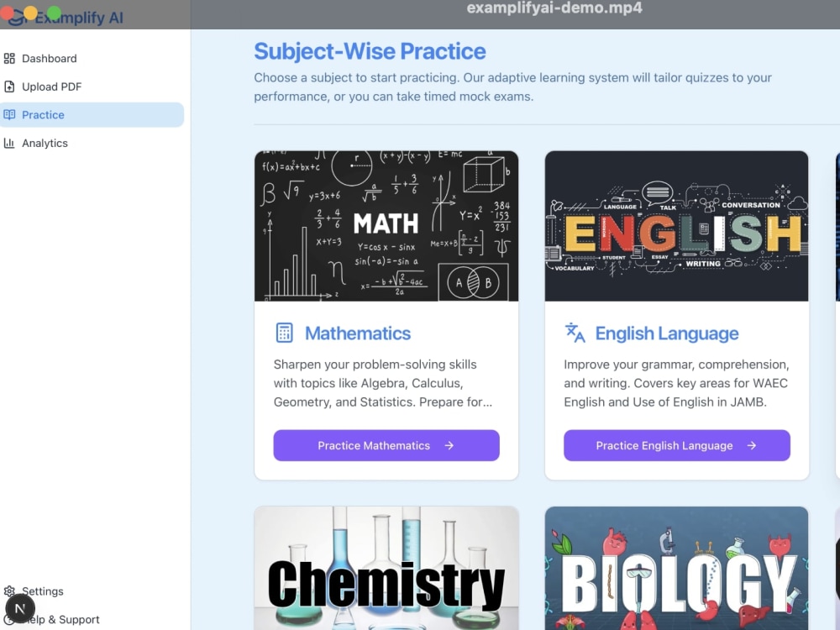Click the Dashboard grid icon
The width and height of the screenshot is (840, 630).
[9, 59]
